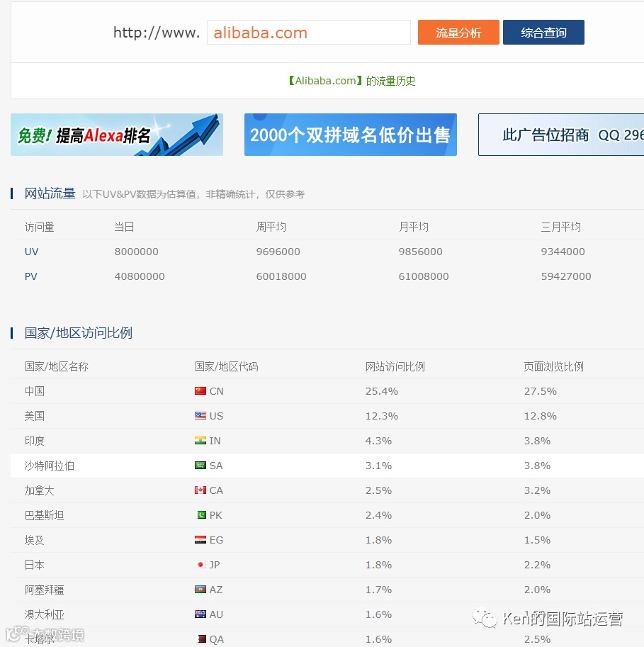Click the Canada flag icon next to CA

pyautogui.click(x=200, y=490)
